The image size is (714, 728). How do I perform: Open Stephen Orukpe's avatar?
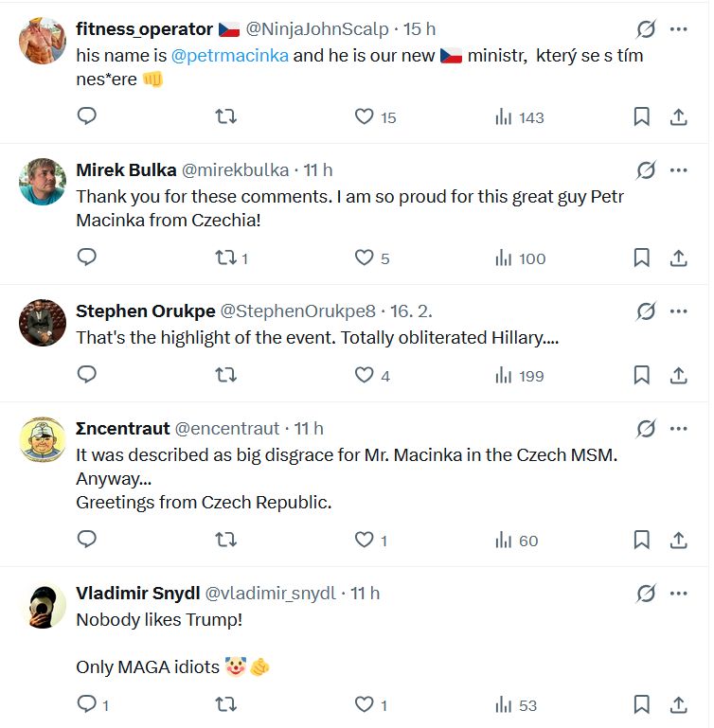click(x=43, y=324)
